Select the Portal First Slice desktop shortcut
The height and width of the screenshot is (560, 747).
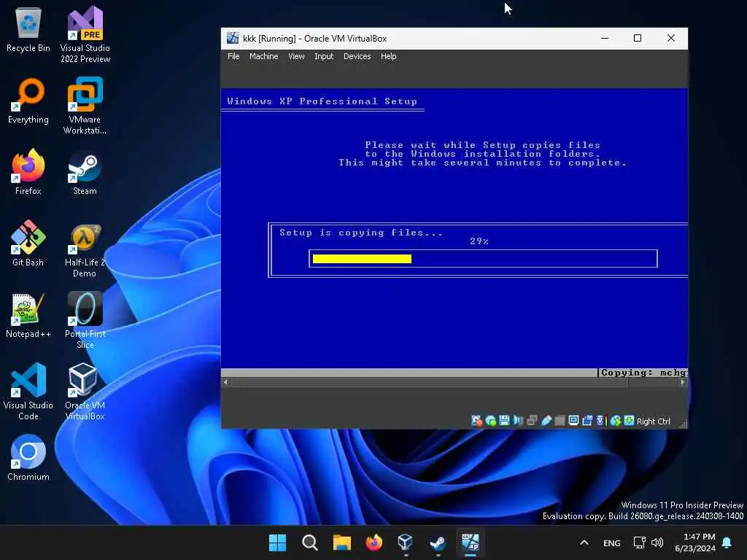tap(85, 320)
